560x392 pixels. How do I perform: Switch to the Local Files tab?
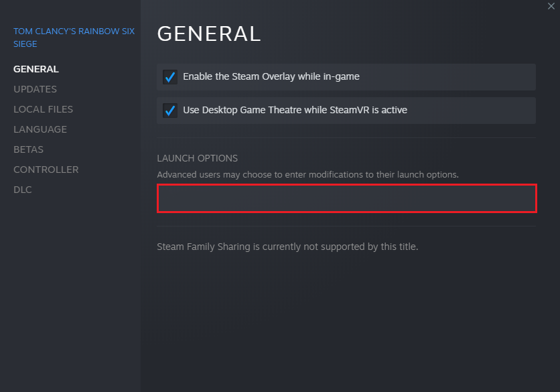pos(43,109)
